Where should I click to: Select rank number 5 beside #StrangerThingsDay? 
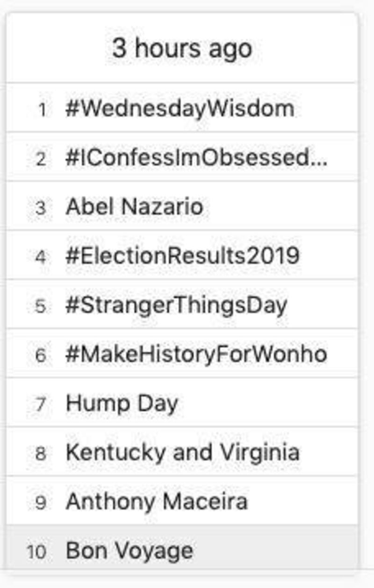pos(41,306)
